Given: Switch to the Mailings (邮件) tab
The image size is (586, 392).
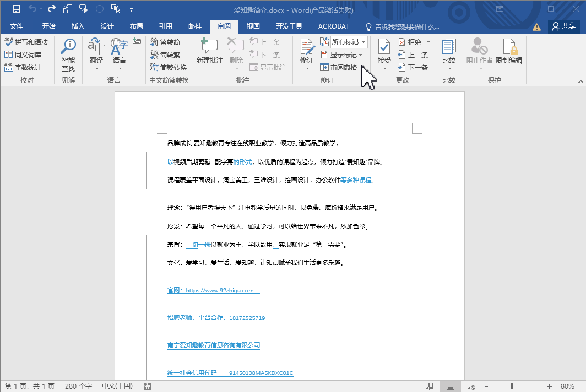Looking at the screenshot, I should (x=195, y=26).
